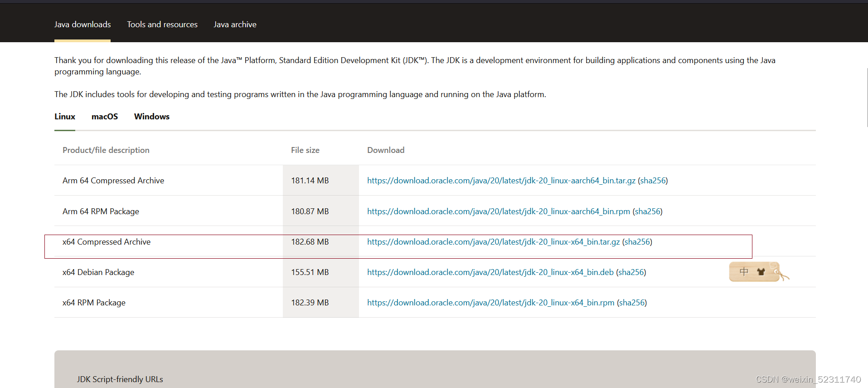Click the 'JDK Script-friendly URLs' heading
This screenshot has height=388, width=868.
click(120, 379)
